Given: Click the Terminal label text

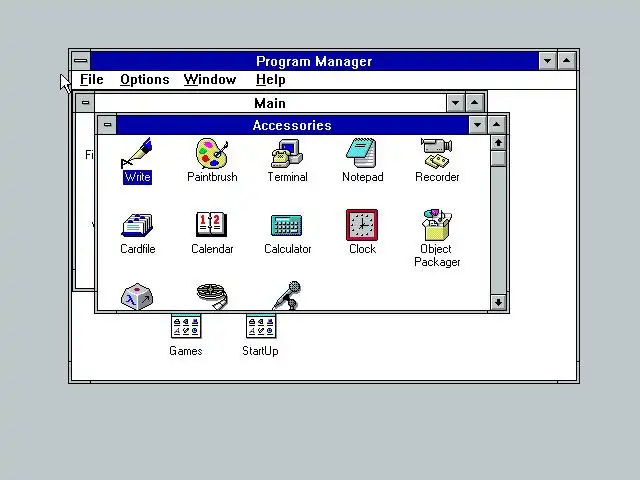Looking at the screenshot, I should pyautogui.click(x=287, y=177).
